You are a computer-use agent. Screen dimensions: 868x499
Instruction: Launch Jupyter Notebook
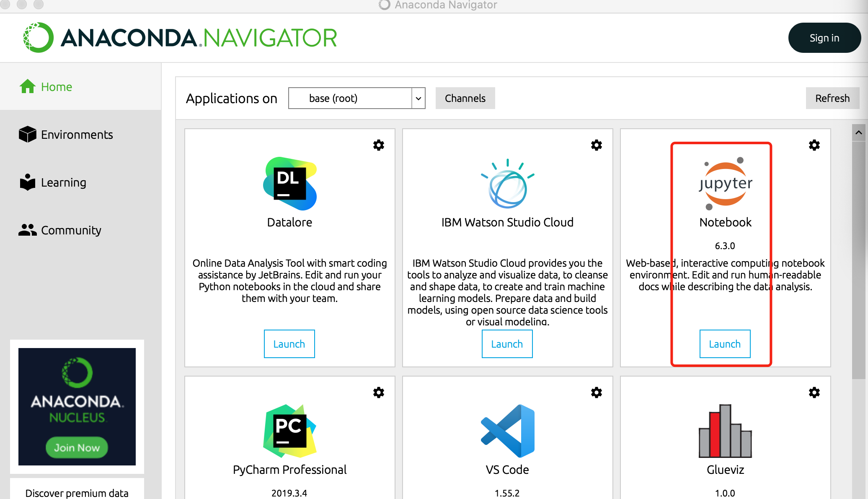(725, 344)
